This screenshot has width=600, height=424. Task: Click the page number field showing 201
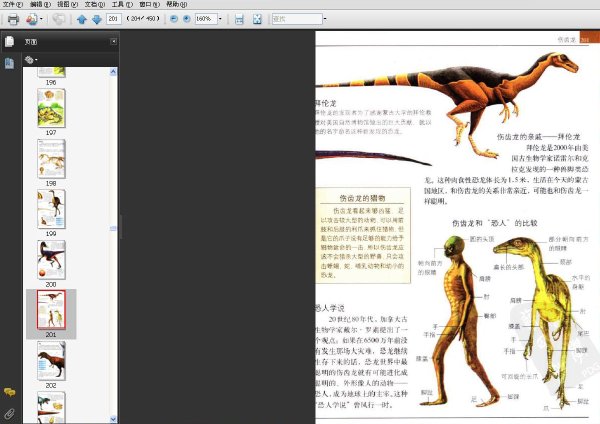coord(114,19)
